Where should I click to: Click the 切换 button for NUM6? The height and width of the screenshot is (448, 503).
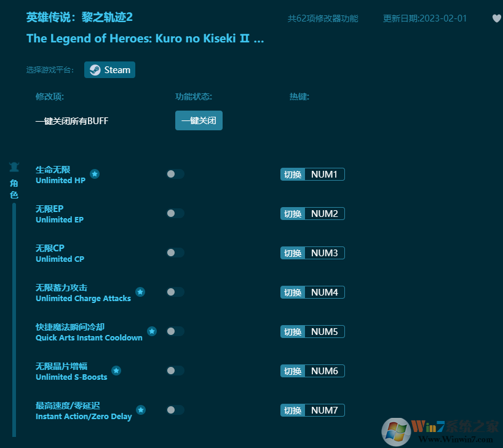tap(293, 371)
